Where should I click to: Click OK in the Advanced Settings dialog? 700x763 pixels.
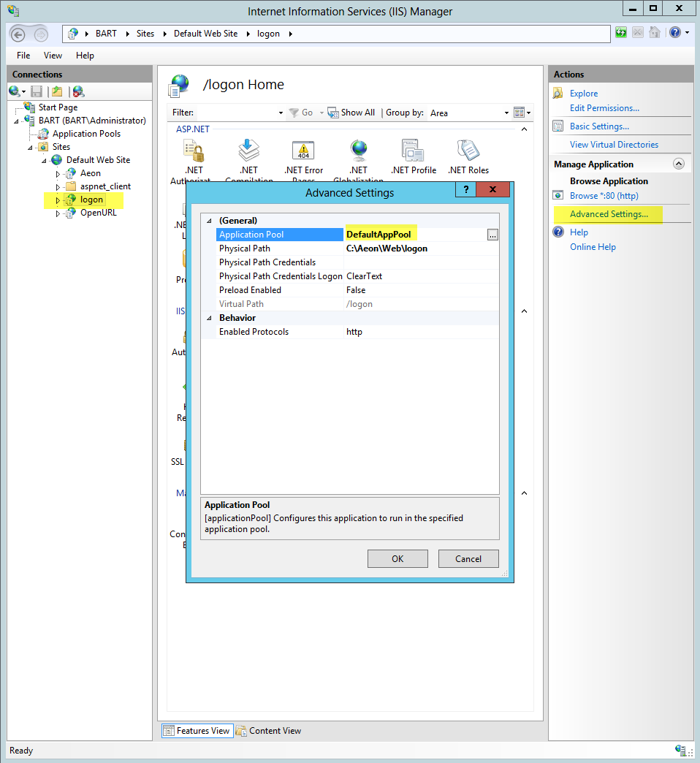pyautogui.click(x=397, y=558)
